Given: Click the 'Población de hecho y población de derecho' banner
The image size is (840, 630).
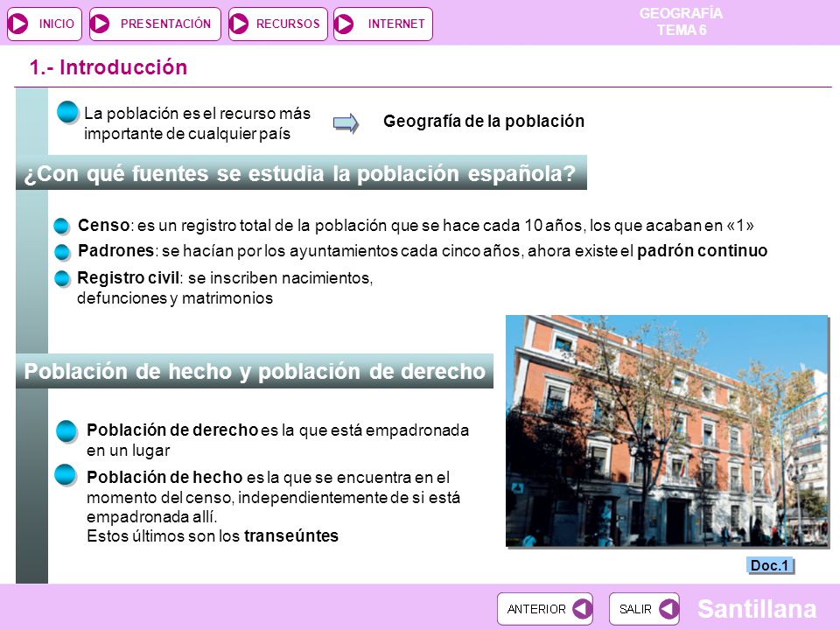Looking at the screenshot, I should coord(255,371).
